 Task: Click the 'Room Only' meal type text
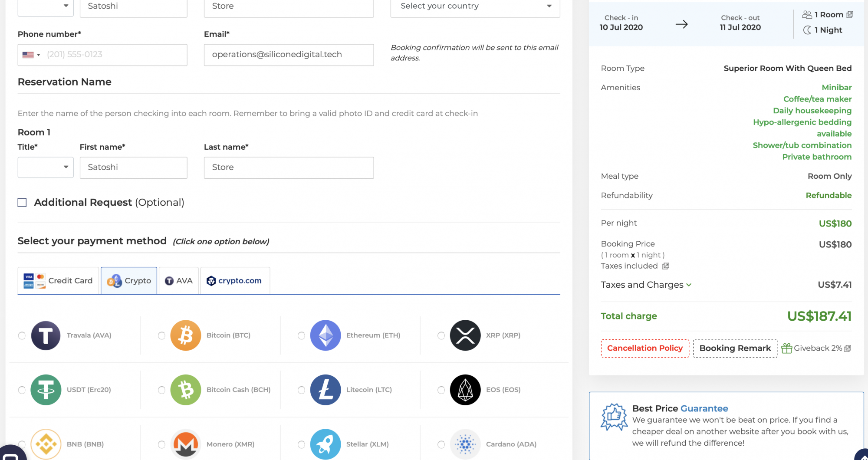click(x=830, y=176)
